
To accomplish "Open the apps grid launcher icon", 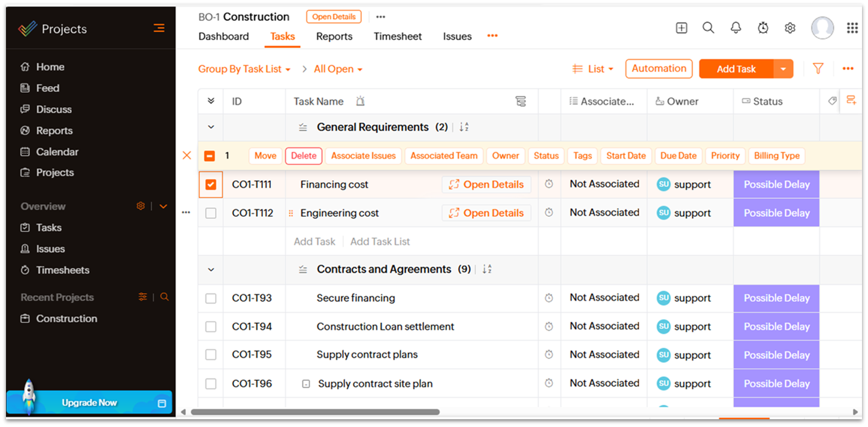I will (852, 28).
